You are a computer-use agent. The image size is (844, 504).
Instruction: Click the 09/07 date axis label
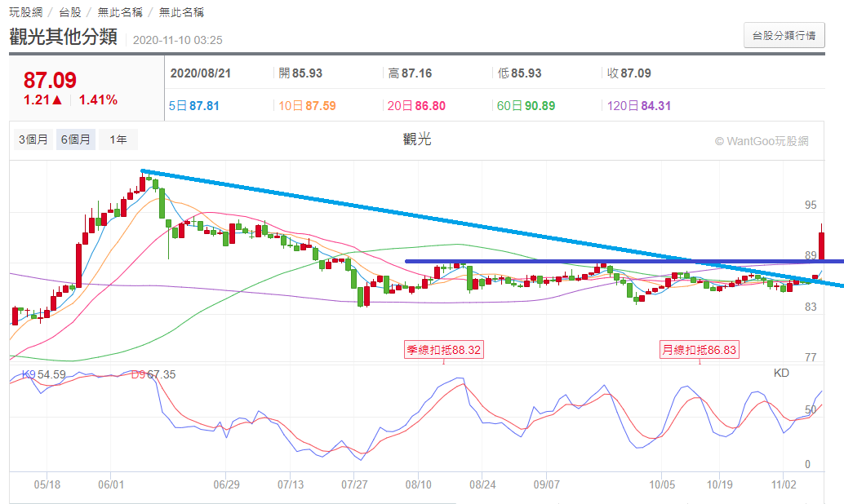(546, 484)
